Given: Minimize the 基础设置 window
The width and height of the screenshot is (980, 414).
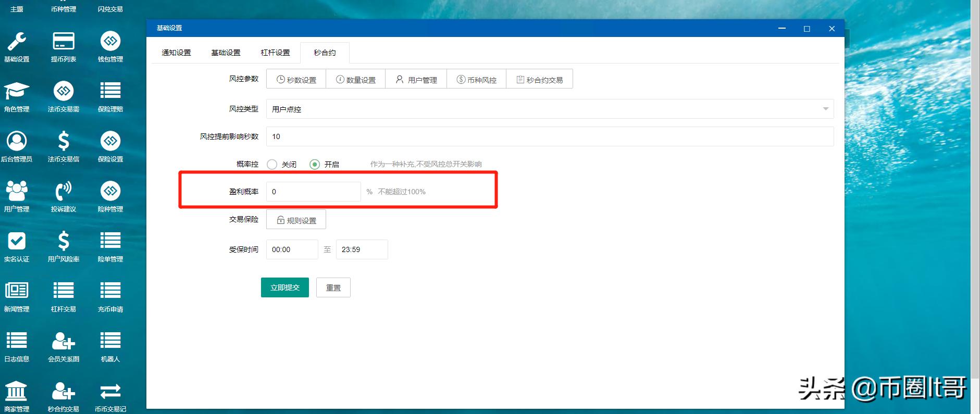Looking at the screenshot, I should 782,29.
